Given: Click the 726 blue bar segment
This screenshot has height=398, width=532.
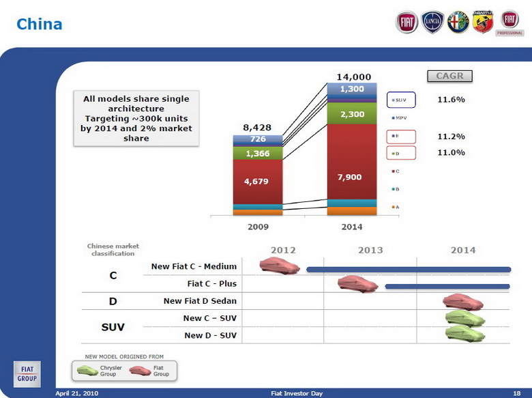Looking at the screenshot, I should [258, 139].
